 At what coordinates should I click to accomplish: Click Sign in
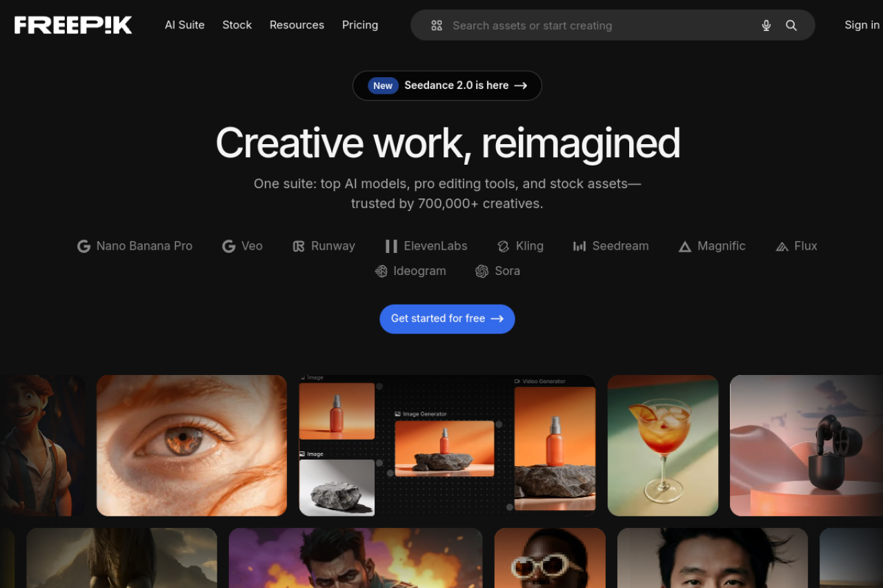coord(862,25)
